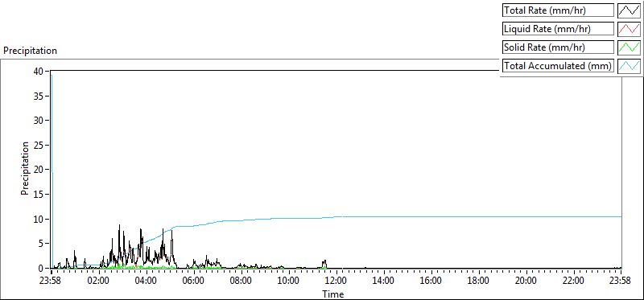Click the Time x-axis label
Image resolution: width=644 pixels, height=300 pixels.
(332, 294)
